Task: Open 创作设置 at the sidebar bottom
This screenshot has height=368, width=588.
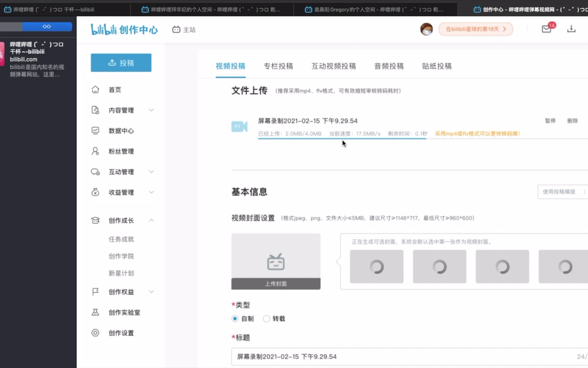Action: coord(121,333)
